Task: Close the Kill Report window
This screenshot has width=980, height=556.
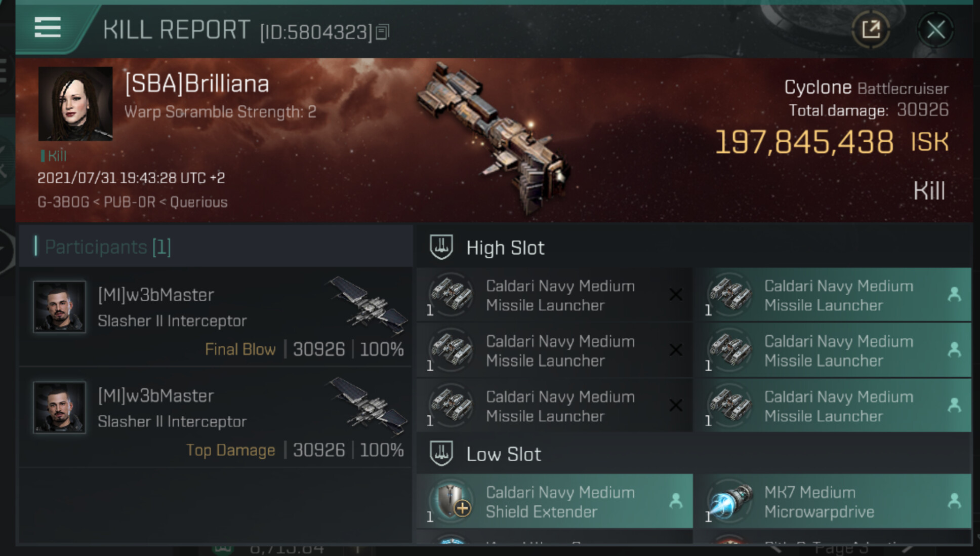Action: pos(935,30)
